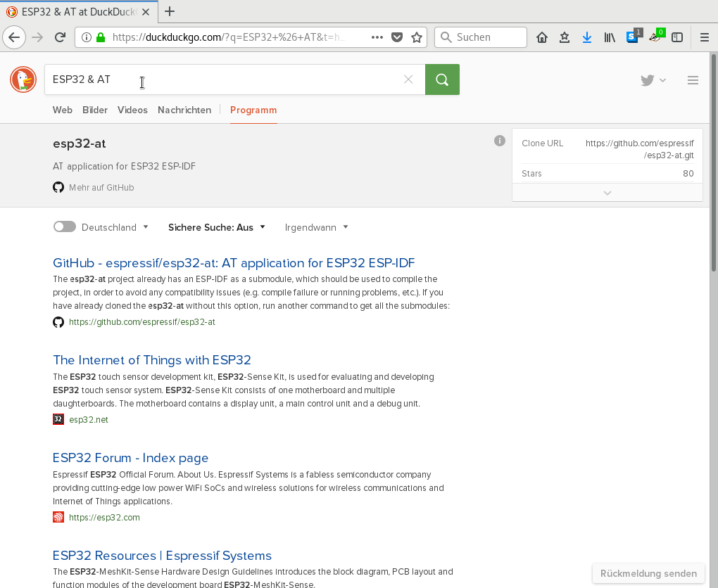Screen dimensions: 718x588
Task: Bookmark this page with the star icon
Action: pos(417,37)
